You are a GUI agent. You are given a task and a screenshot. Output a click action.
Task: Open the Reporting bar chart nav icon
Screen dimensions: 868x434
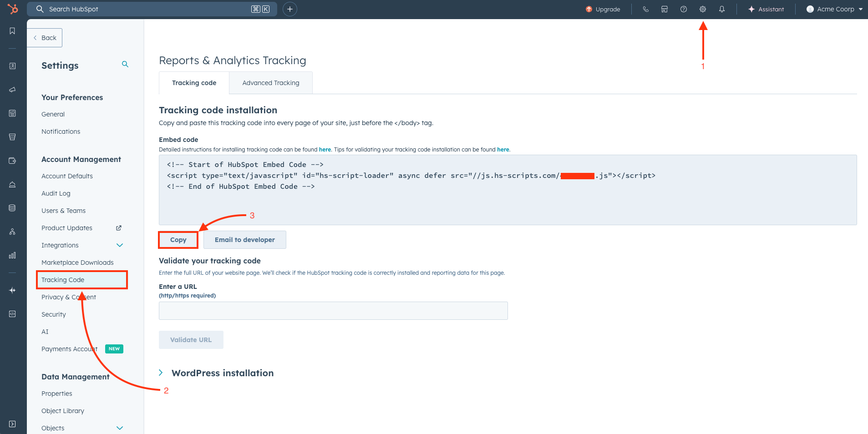pos(12,255)
